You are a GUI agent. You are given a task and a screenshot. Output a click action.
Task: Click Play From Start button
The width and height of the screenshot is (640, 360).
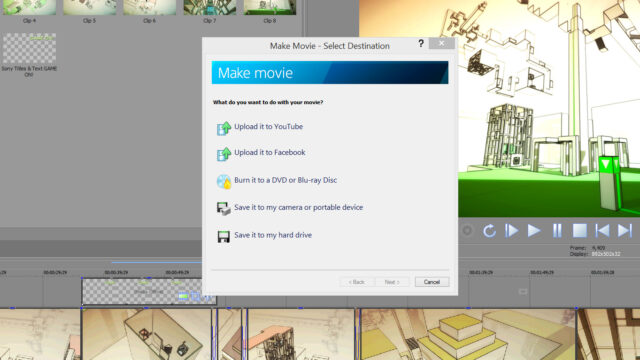click(511, 231)
